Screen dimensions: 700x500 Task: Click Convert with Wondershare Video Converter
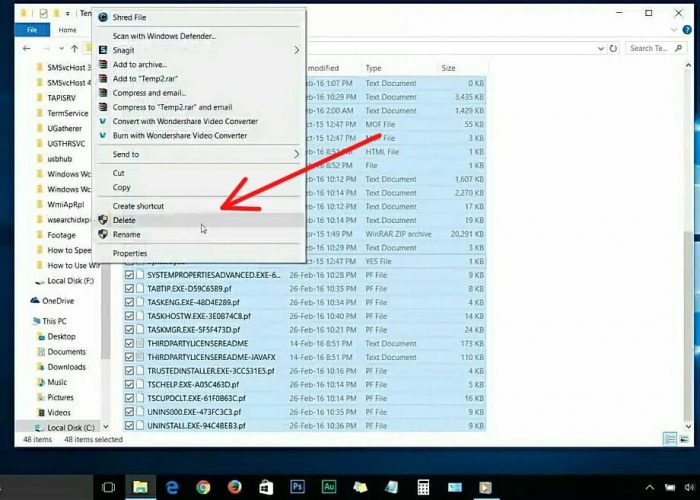[200, 121]
